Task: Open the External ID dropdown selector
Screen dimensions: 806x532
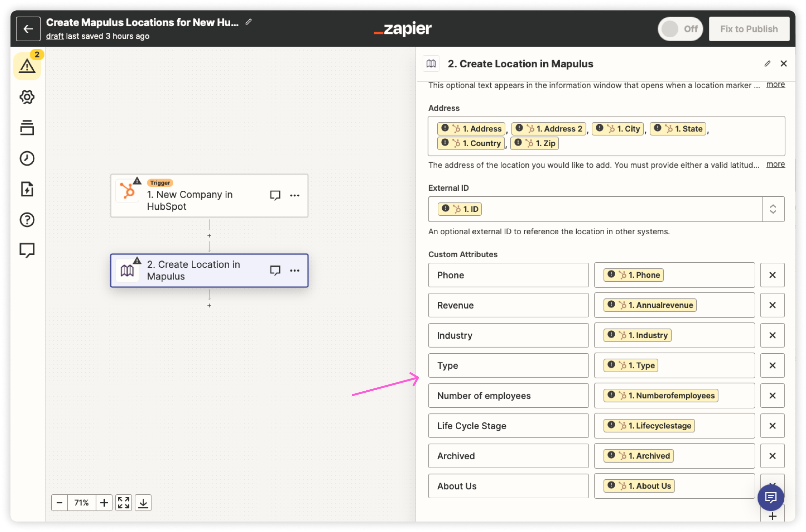Action: click(773, 209)
